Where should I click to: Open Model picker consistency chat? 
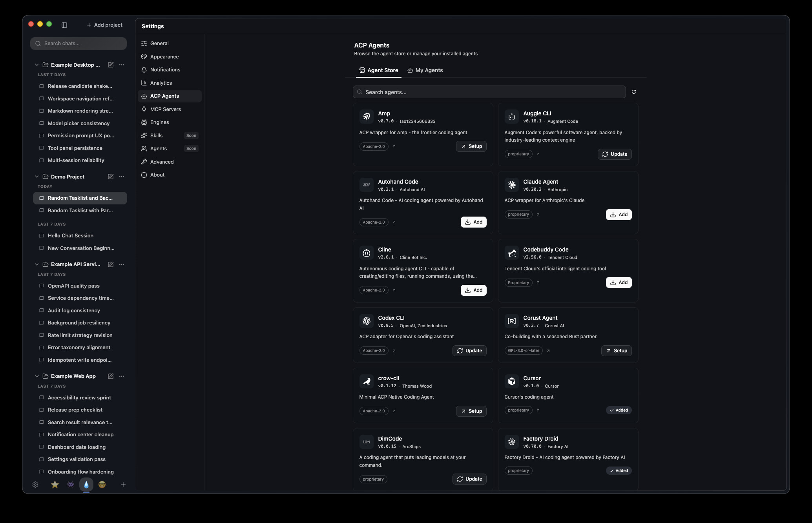click(x=80, y=124)
